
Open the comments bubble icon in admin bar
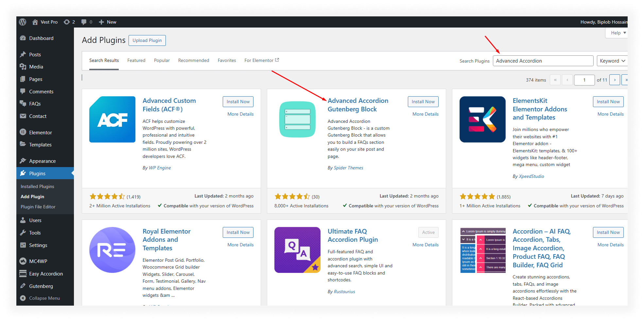[84, 22]
